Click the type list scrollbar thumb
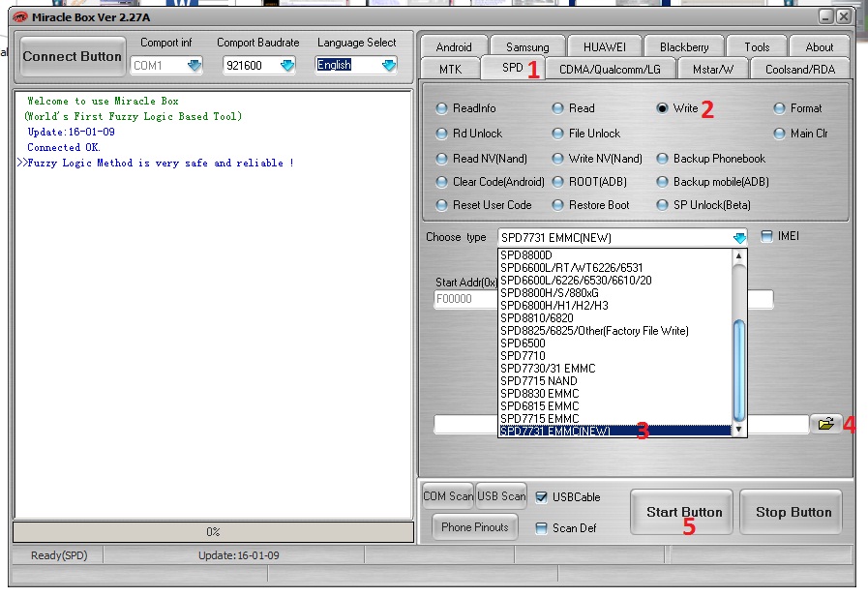 (x=738, y=371)
